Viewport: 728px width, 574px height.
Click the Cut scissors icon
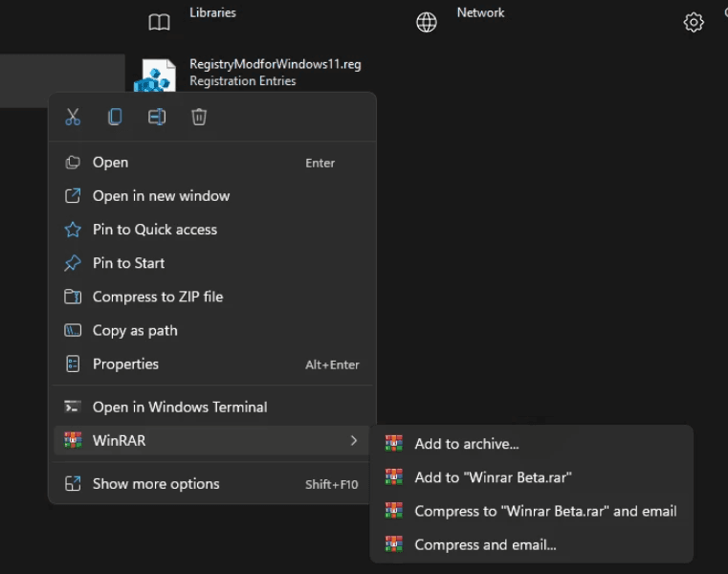73,117
